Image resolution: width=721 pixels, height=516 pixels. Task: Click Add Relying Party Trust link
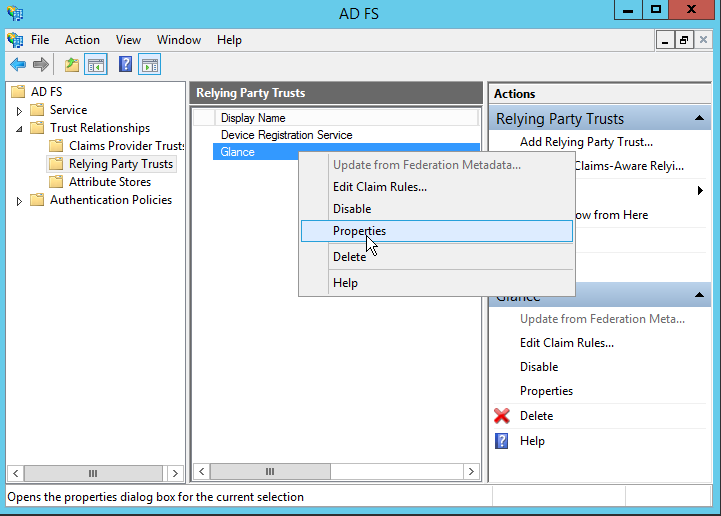(x=586, y=142)
